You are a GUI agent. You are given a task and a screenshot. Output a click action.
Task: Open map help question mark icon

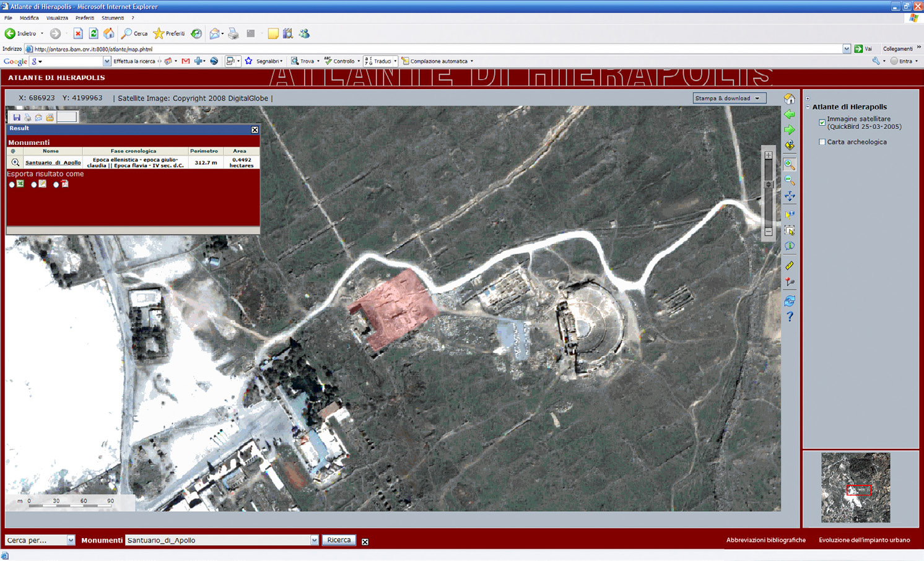click(789, 317)
